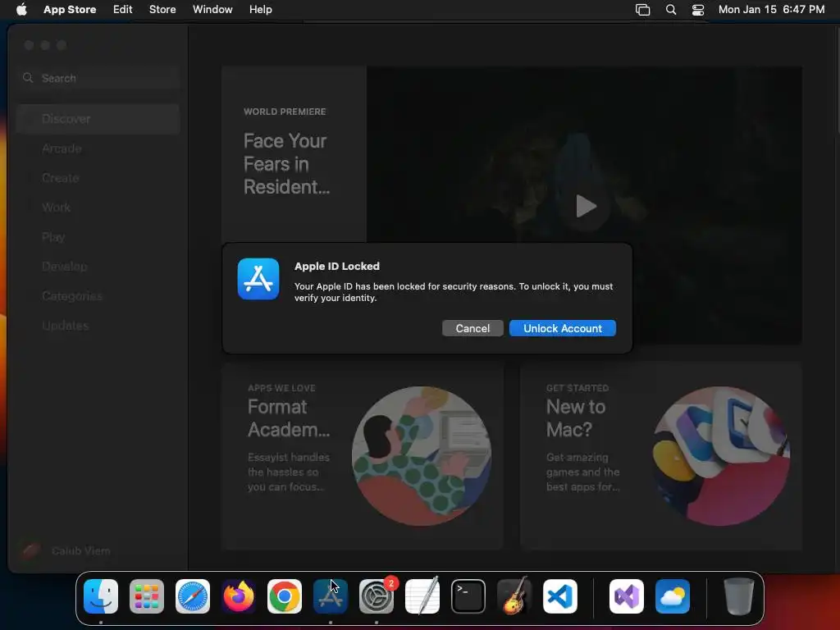Select Play in the sidebar
This screenshot has height=630, width=840.
pos(98,237)
